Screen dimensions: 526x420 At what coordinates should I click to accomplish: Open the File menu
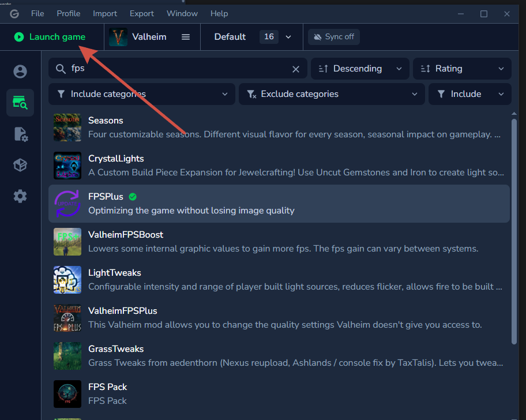(37, 14)
